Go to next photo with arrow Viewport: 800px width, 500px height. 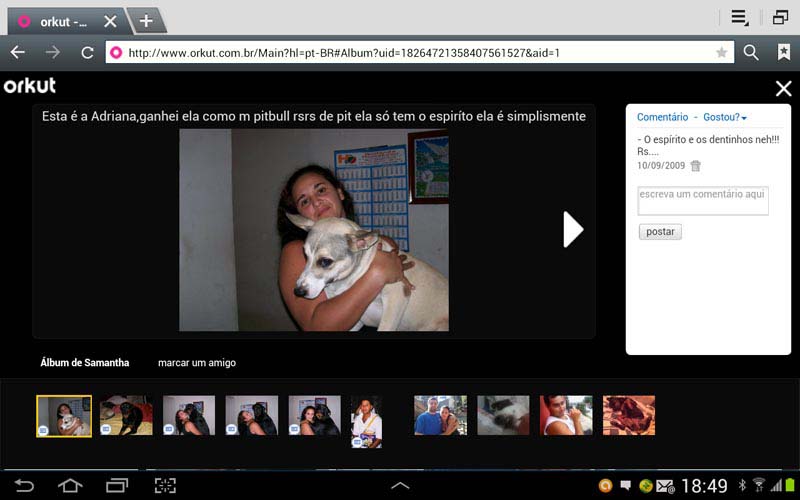573,229
